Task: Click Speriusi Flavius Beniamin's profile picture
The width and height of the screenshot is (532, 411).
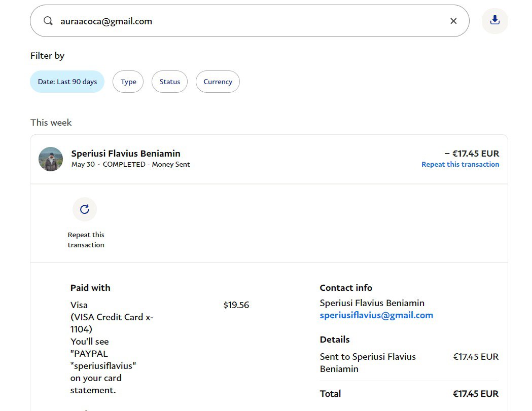Action: 51,159
